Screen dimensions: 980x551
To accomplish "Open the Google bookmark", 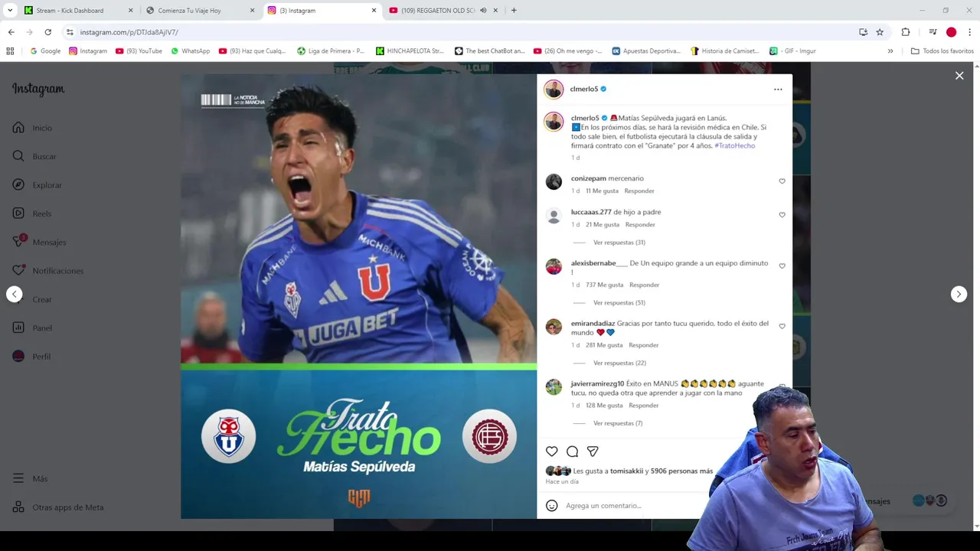I will (x=45, y=51).
